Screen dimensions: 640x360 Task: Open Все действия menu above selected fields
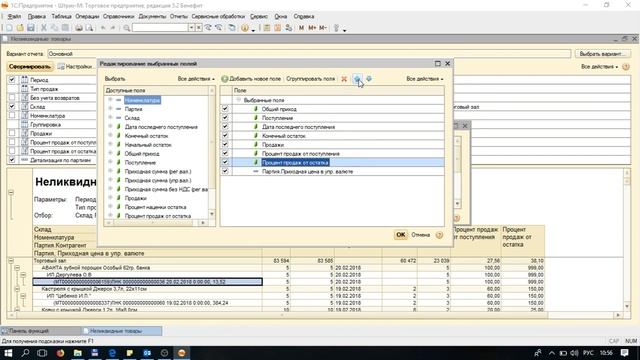pos(424,79)
